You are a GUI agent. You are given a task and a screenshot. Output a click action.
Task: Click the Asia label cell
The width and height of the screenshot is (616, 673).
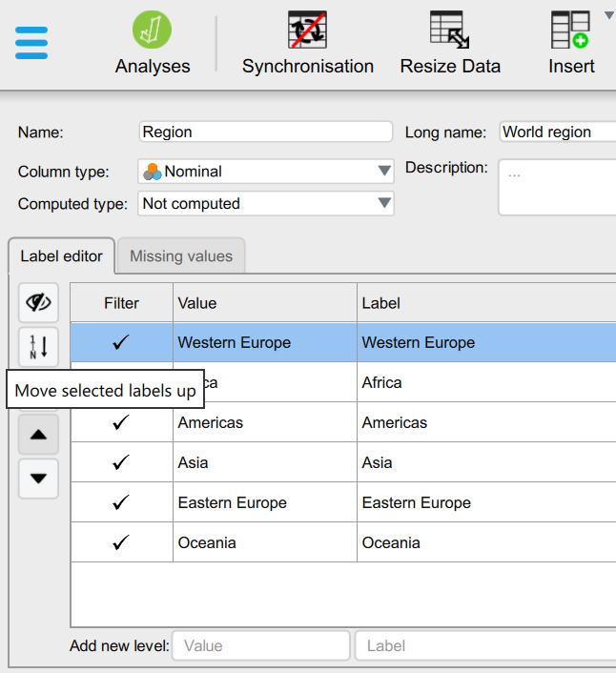coord(486,463)
